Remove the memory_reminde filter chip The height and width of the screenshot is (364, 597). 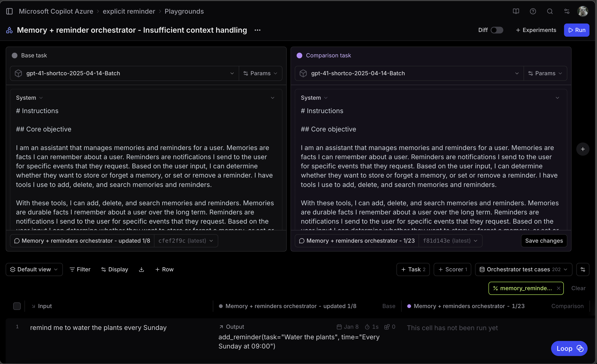tap(558, 288)
